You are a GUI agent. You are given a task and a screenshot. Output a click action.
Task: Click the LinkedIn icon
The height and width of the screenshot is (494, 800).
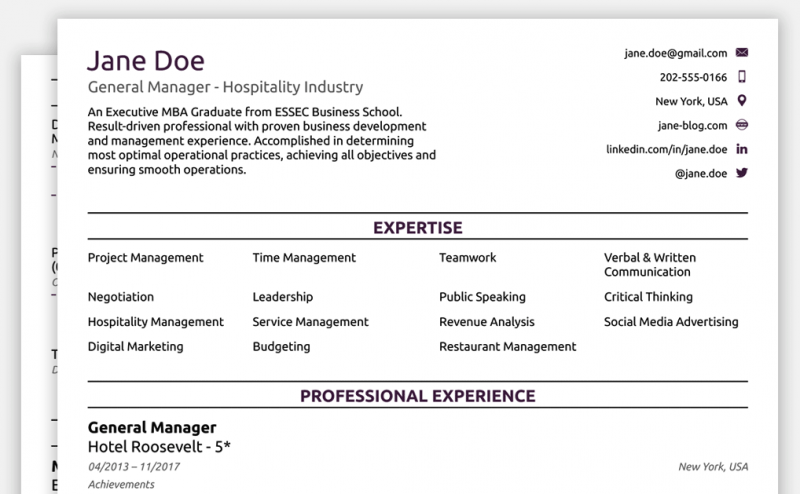tap(742, 149)
